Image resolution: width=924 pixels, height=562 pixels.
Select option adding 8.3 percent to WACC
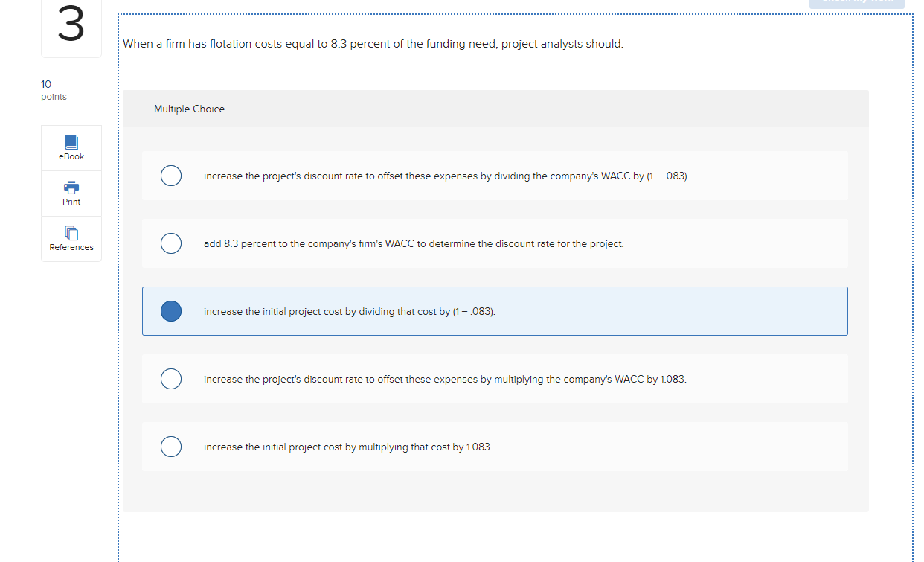click(171, 243)
